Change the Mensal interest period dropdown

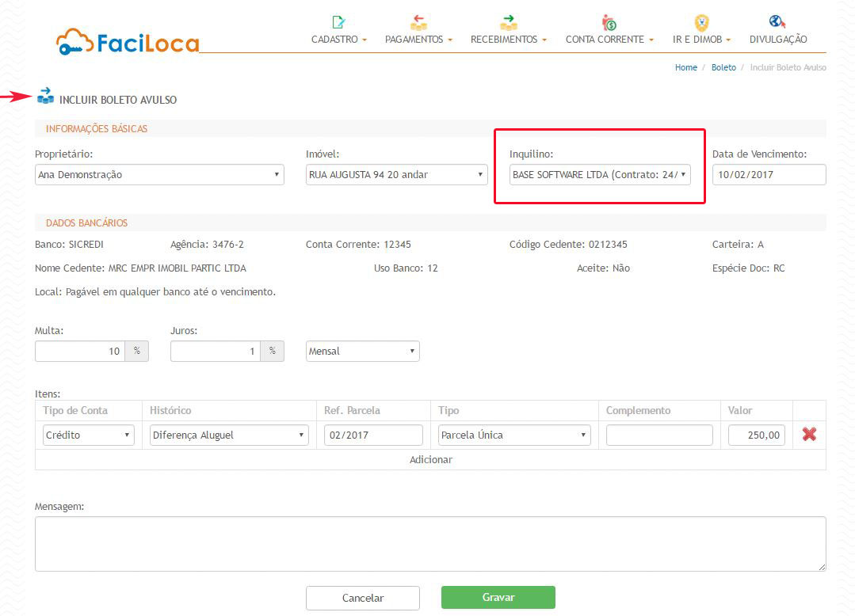pos(362,352)
